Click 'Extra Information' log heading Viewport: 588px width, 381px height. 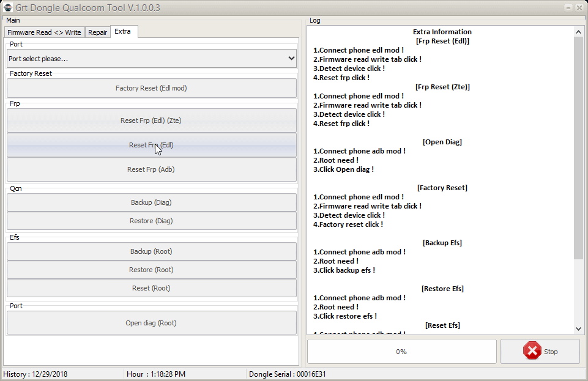(442, 32)
